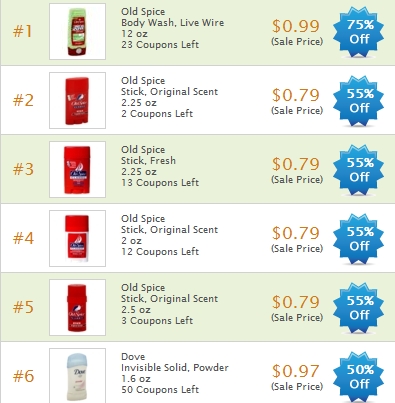
Task: Open the Old Spice Body Wash product image
Action: pyautogui.click(x=77, y=32)
